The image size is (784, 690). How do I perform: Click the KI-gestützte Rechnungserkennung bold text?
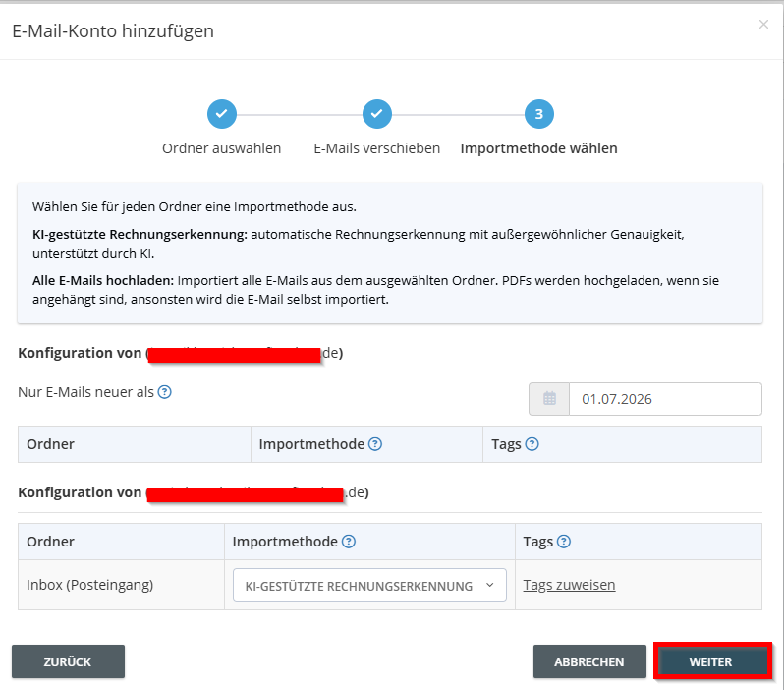click(x=140, y=234)
